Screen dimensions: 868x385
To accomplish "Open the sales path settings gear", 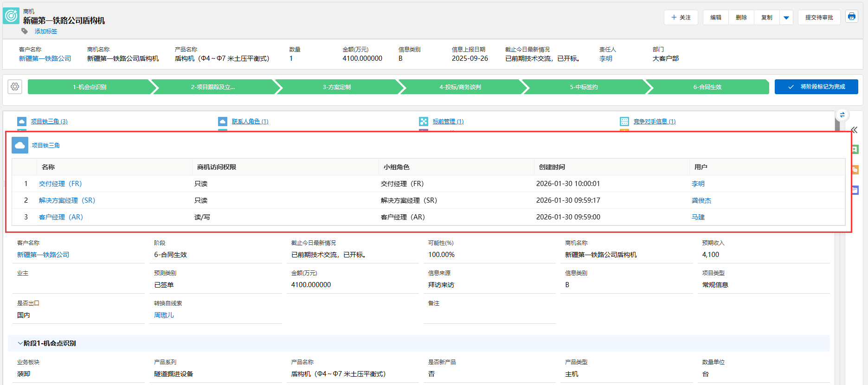I will click(15, 87).
